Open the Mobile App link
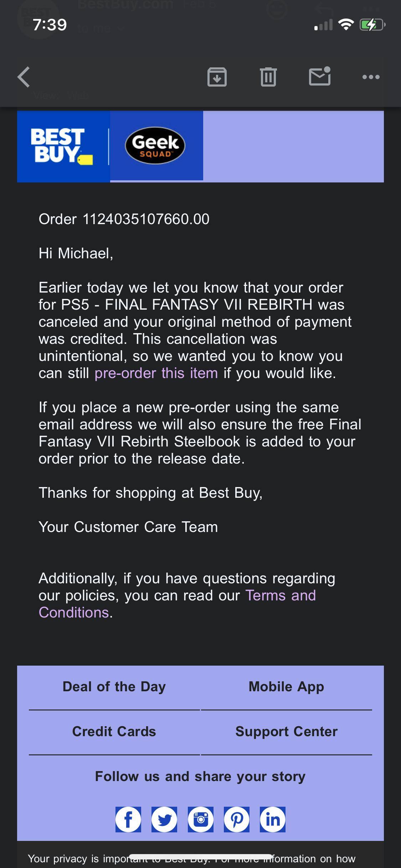The image size is (401, 868). (x=286, y=687)
